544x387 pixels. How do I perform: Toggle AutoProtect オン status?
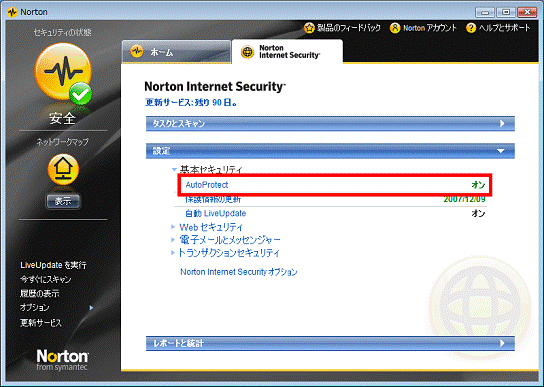coord(478,185)
